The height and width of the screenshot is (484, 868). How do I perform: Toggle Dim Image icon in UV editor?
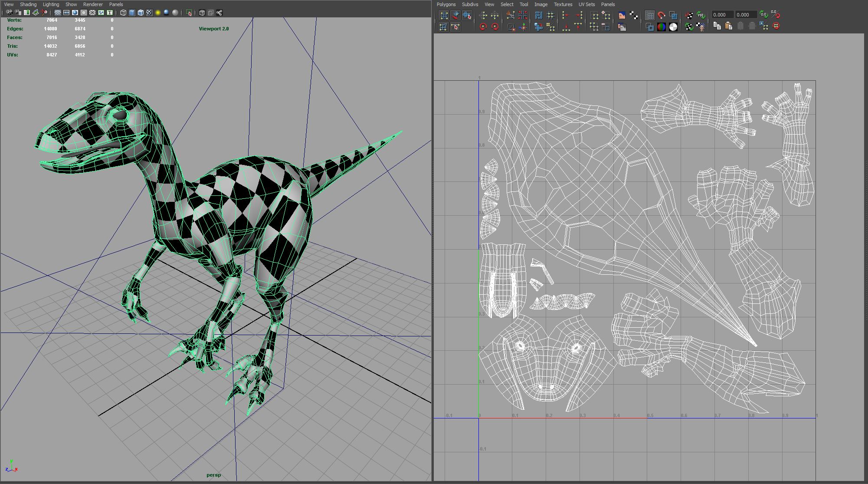pyautogui.click(x=622, y=26)
